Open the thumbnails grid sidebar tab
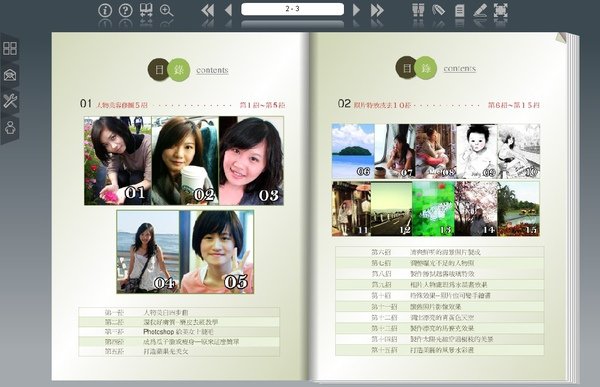The height and width of the screenshot is (387, 600). tap(10, 48)
